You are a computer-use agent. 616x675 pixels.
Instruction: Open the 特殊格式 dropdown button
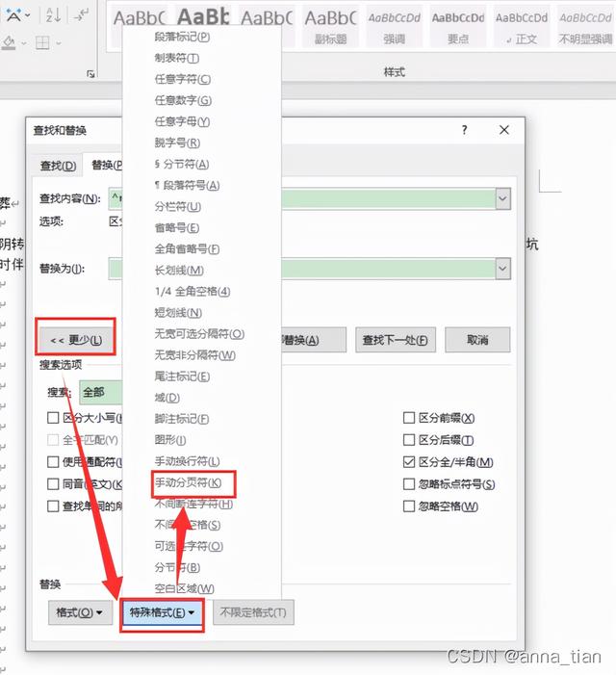point(162,612)
